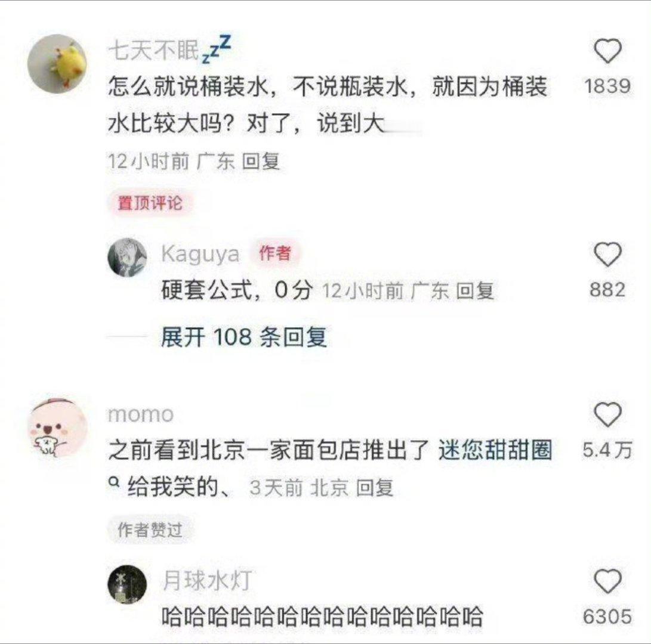Reply to 七天不眠's comment
Image resolution: width=651 pixels, height=644 pixels.
pyautogui.click(x=261, y=162)
